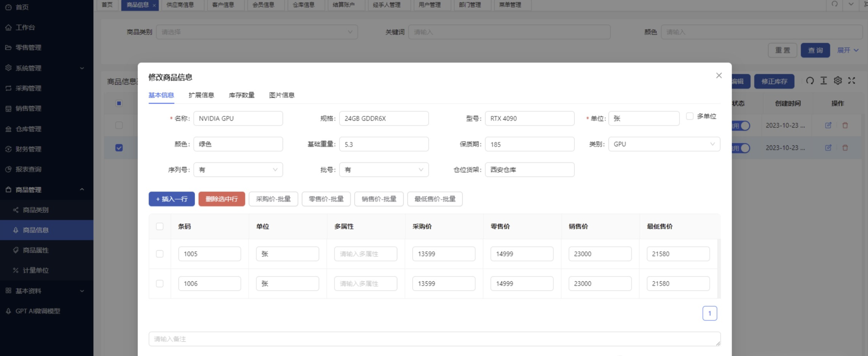Click edit icon in first table row
This screenshot has height=356, width=868.
[x=828, y=125]
